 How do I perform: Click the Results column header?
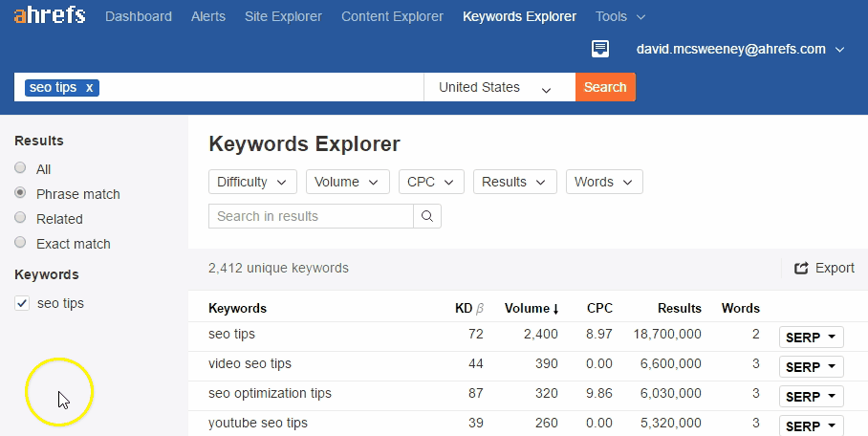click(x=680, y=309)
